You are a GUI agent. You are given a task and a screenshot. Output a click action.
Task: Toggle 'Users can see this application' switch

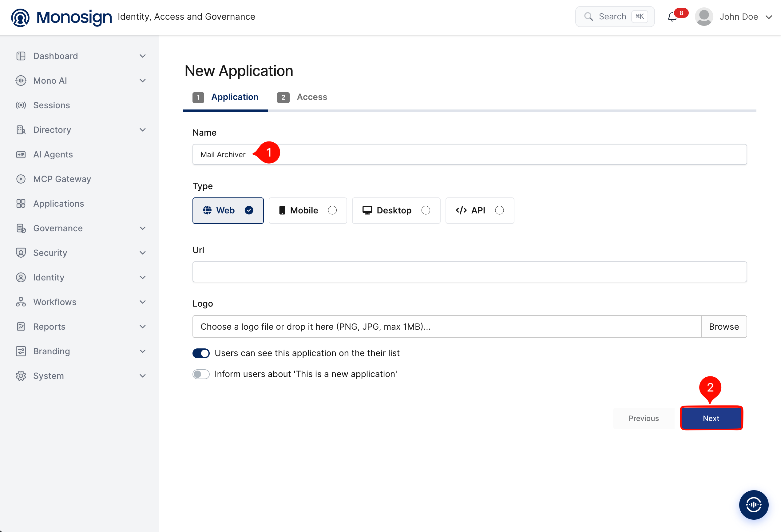pos(201,353)
